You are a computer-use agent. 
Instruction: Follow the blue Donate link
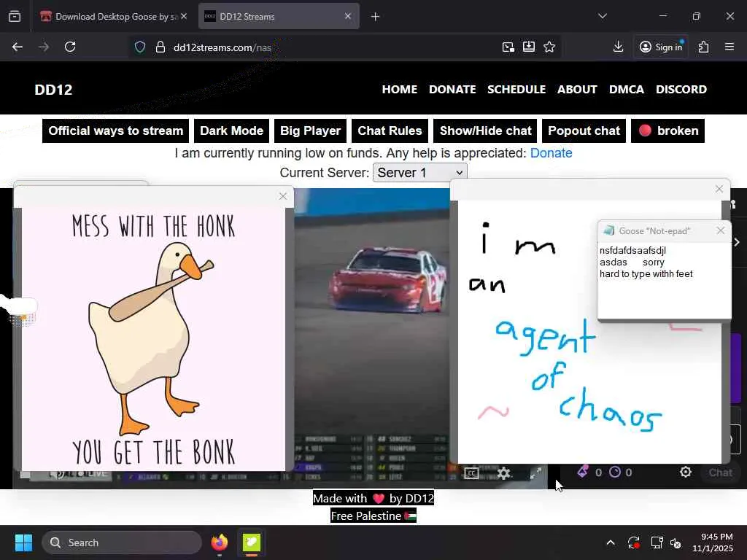(x=551, y=153)
